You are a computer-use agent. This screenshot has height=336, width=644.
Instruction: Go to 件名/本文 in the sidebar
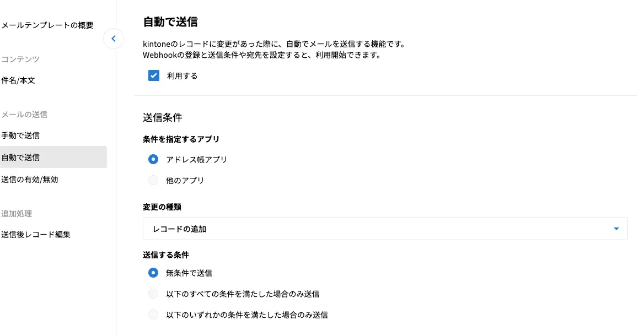click(x=18, y=80)
